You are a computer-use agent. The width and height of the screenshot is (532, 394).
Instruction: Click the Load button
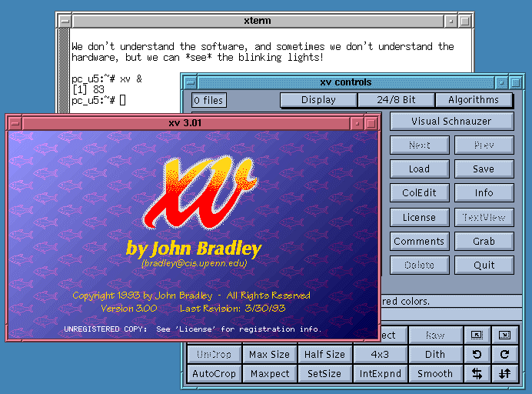[x=420, y=169]
